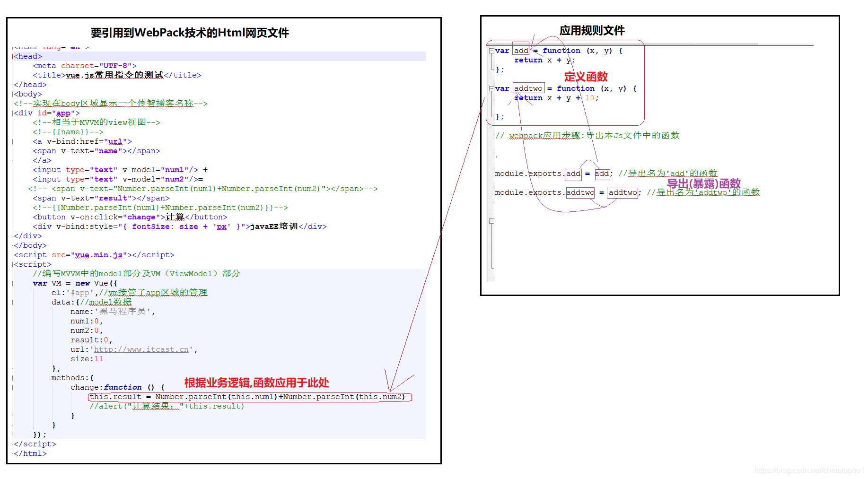Click the '<div id="app">' line
Screen dimensions: 868x479
click(x=47, y=113)
